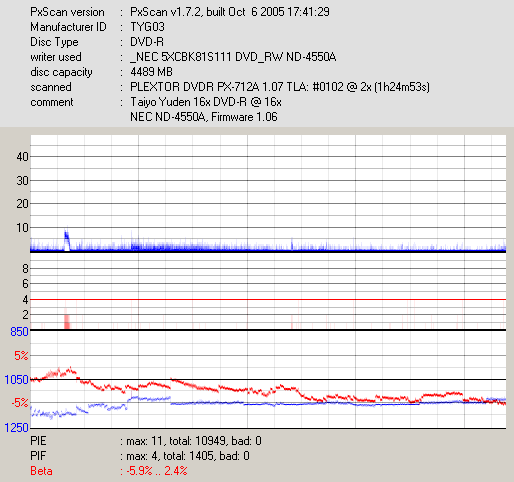
Task: Click the PIF max 4 summary line
Action: 140,456
